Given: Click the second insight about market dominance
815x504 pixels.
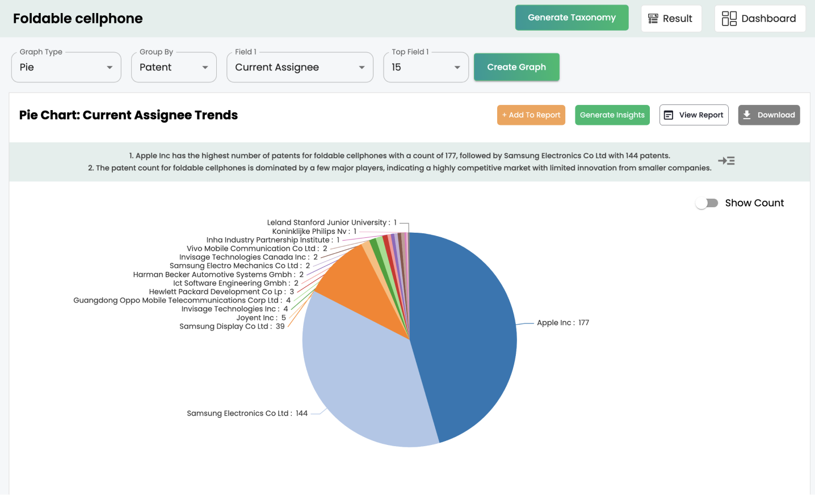Looking at the screenshot, I should tap(400, 168).
